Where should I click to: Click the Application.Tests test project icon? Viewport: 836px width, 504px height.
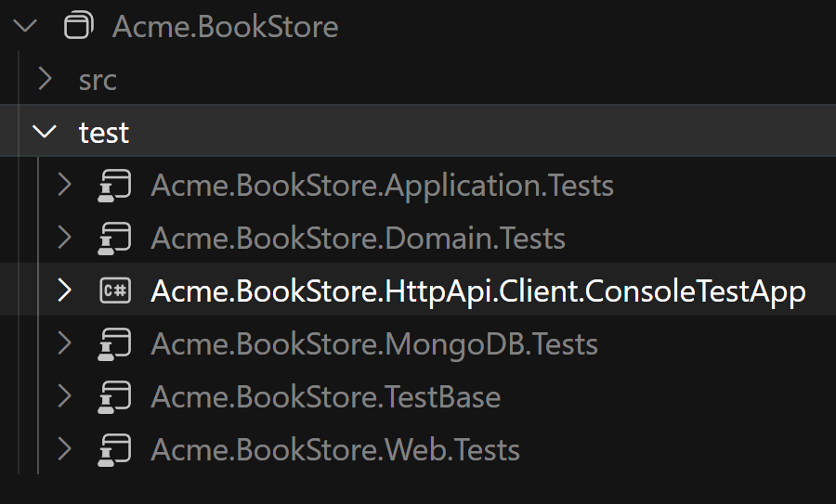click(x=114, y=186)
